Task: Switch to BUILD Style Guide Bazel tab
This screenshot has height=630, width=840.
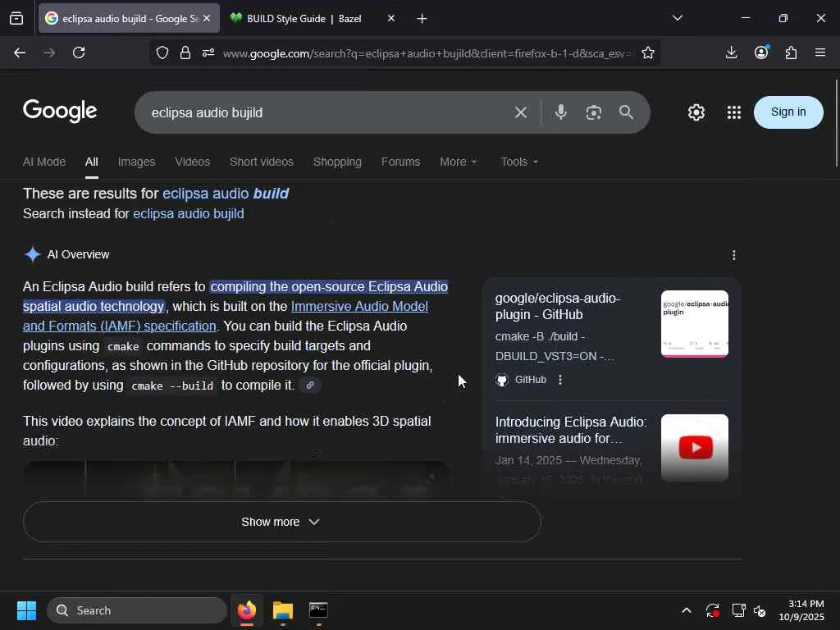Action: (304, 19)
